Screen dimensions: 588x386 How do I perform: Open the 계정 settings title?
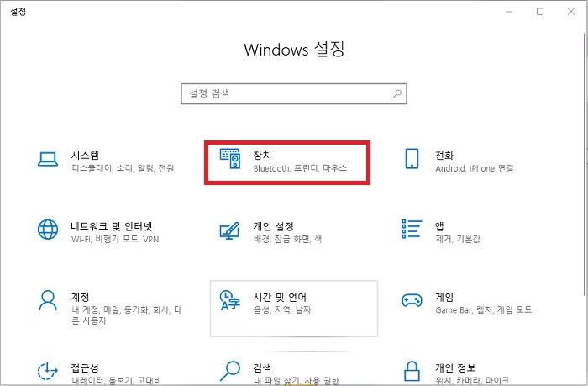click(81, 297)
